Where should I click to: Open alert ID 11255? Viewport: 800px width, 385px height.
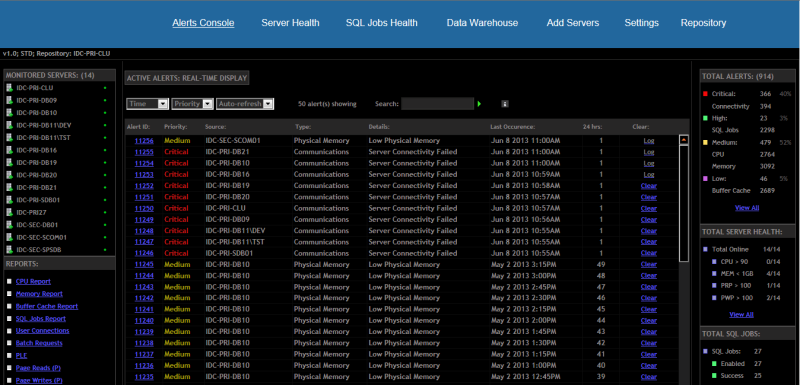[144, 152]
